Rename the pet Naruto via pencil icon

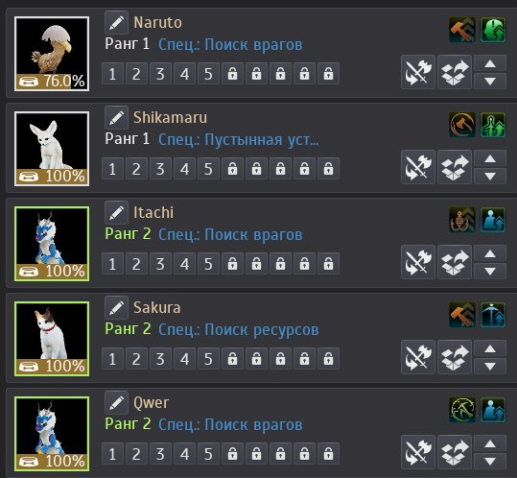pos(116,23)
